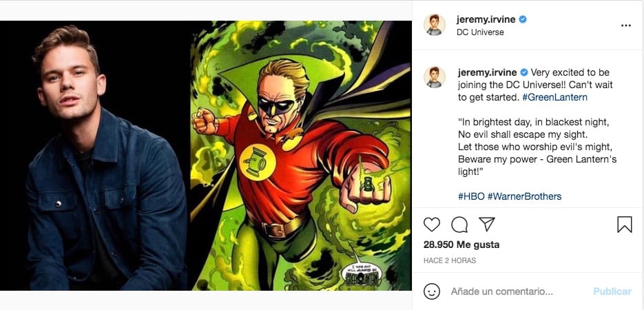Open comments via the speech bubble icon

[459, 225]
